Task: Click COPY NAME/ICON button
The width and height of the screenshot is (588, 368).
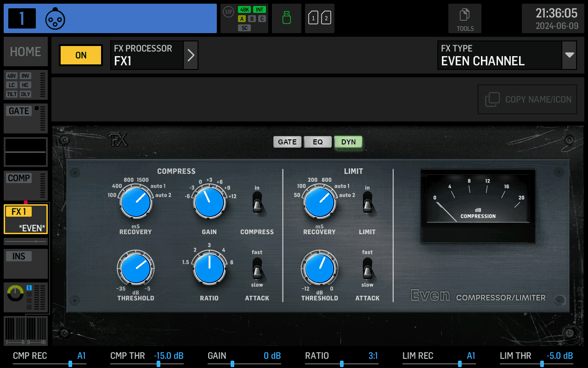Action: [x=527, y=99]
